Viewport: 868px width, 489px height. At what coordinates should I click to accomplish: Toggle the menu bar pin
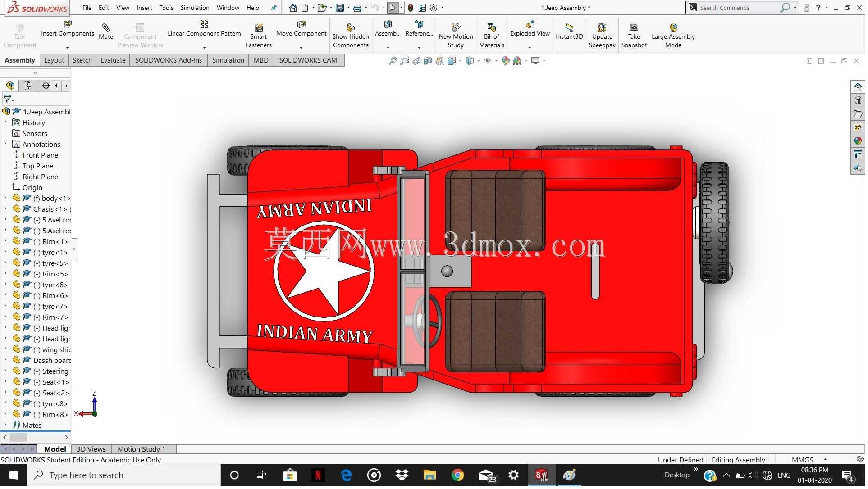coord(274,8)
